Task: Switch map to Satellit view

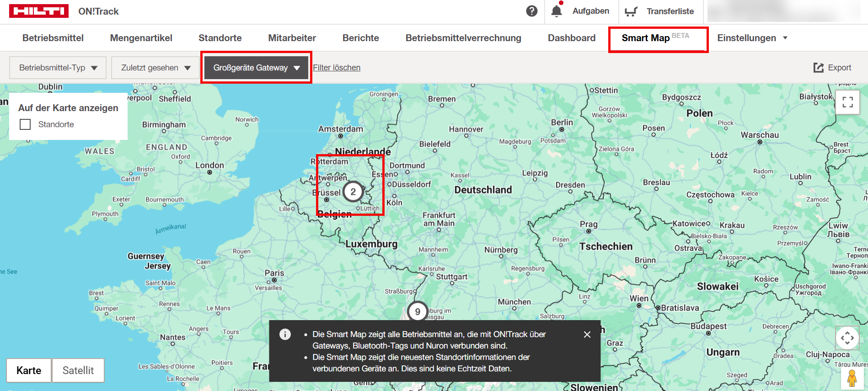Action: (78, 370)
